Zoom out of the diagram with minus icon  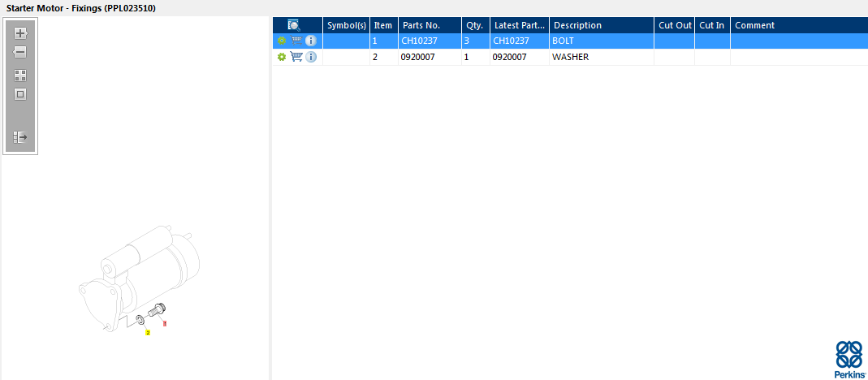(x=20, y=52)
